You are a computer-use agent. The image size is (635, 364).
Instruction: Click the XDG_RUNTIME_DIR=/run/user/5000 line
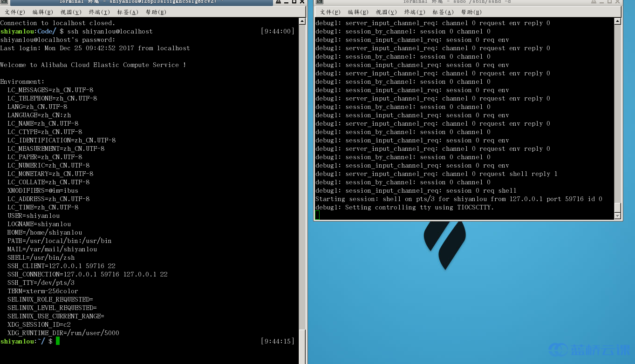(63, 333)
